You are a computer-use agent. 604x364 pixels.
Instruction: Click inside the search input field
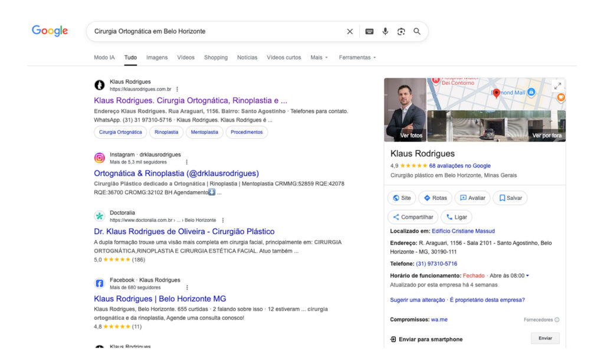206,31
